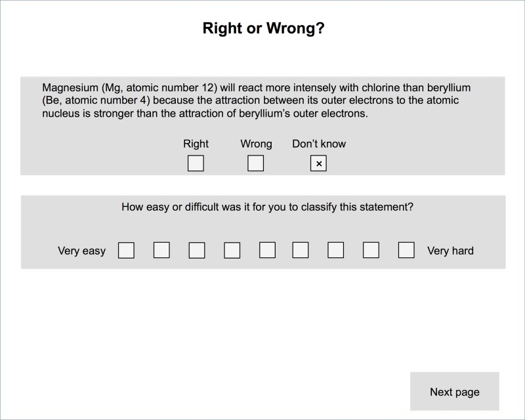This screenshot has height=420, width=525.
Task: Go to the Next page
Action: point(455,391)
